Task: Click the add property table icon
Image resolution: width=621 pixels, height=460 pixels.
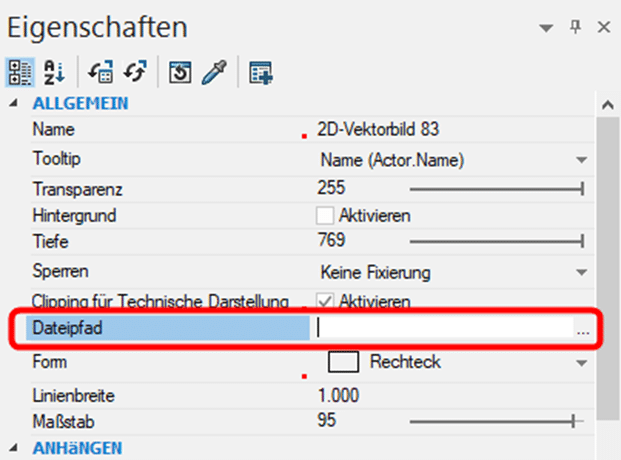Action: point(261,73)
